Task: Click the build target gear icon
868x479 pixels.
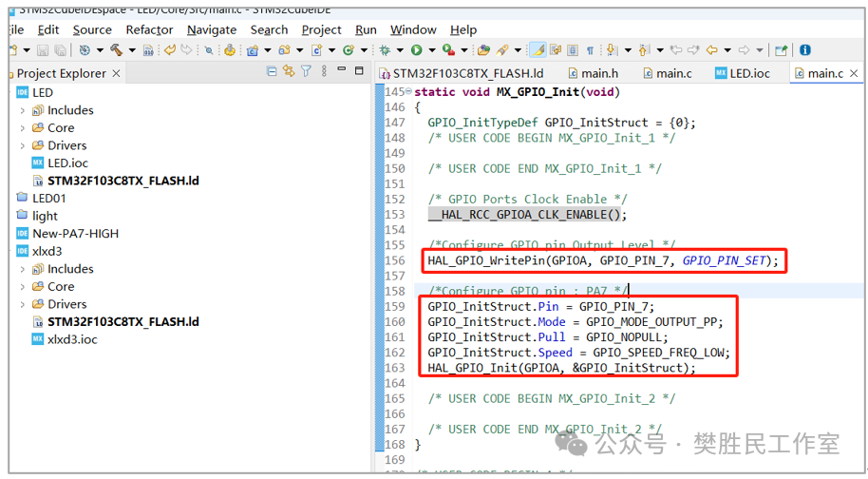Action: (x=85, y=50)
